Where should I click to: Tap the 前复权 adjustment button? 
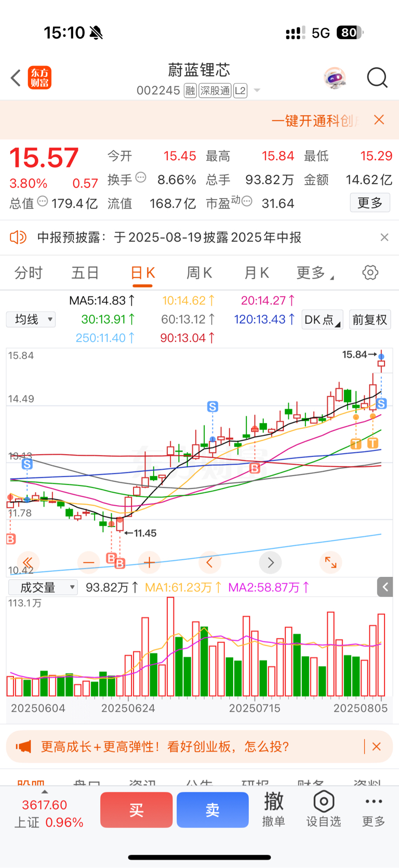pyautogui.click(x=370, y=320)
